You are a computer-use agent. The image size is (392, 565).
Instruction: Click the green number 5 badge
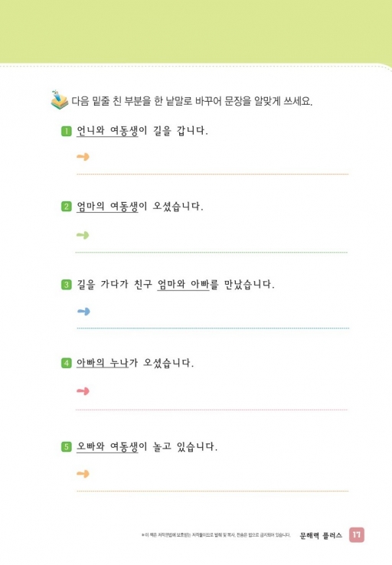click(x=67, y=447)
